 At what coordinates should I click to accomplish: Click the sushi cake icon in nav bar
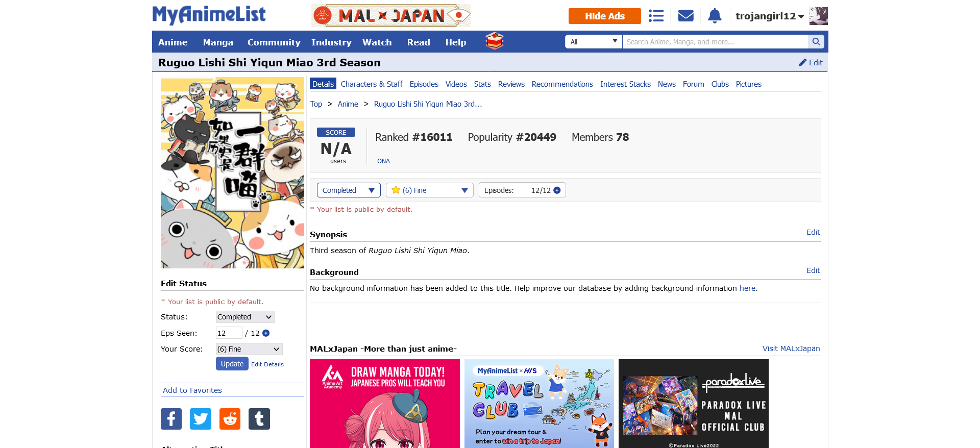pos(494,41)
